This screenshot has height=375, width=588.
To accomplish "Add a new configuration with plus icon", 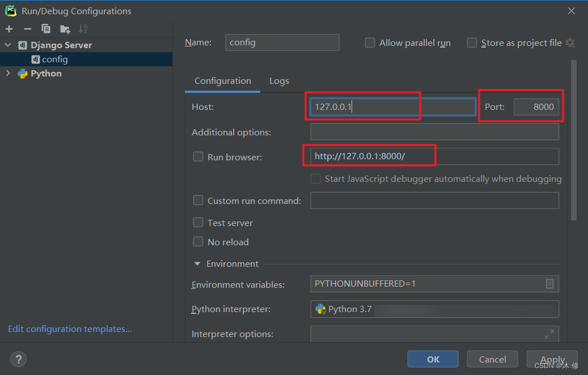I will tap(9, 29).
